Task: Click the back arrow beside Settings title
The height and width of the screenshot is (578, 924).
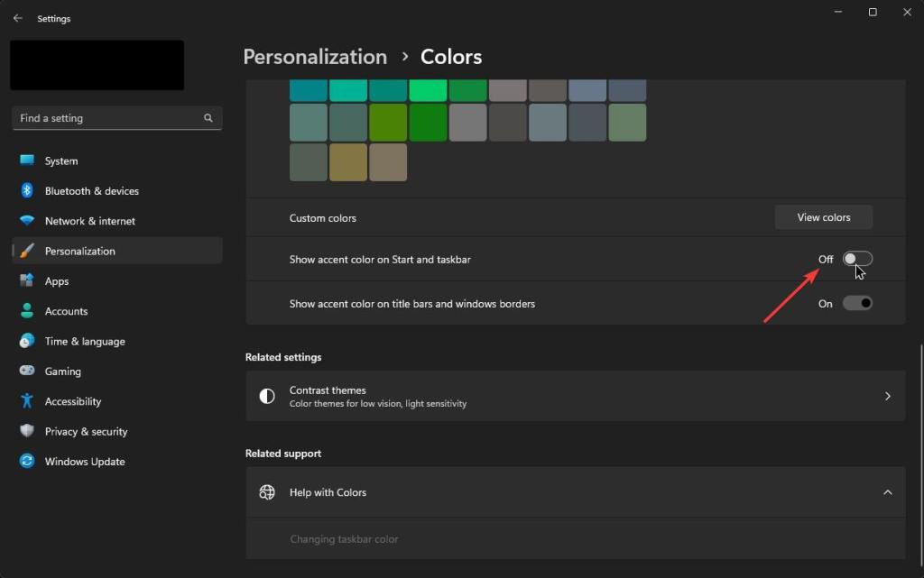Action: 18,18
